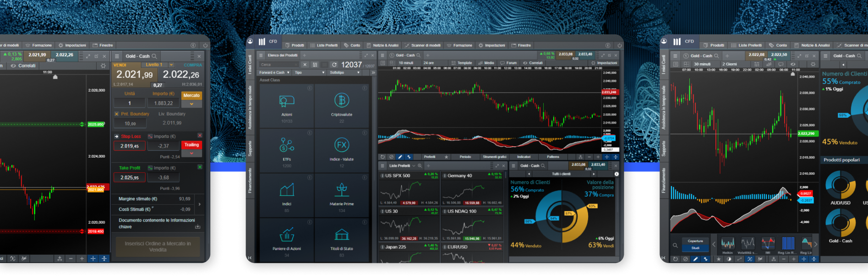Expand the Mercato order type dropdown
Viewport: 868px width, 279px height.
click(191, 104)
